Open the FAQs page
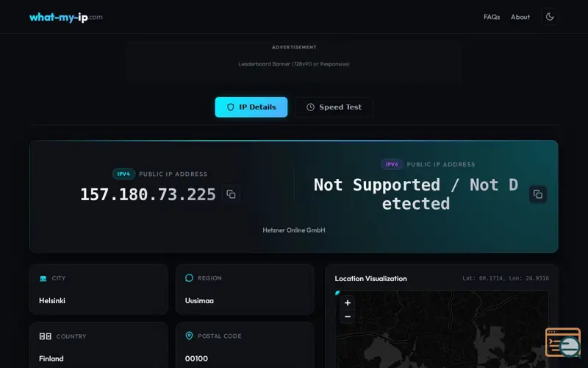The width and height of the screenshot is (588, 368). point(492,17)
